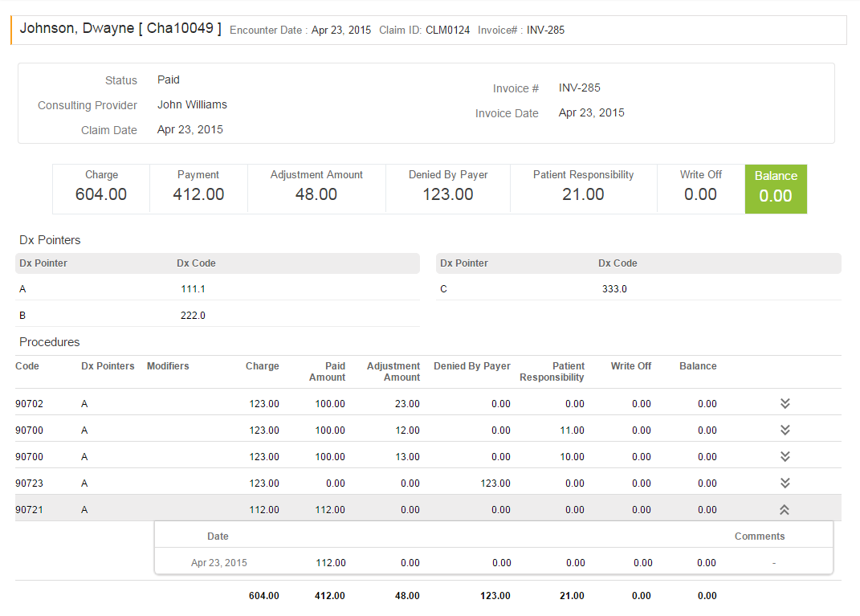The height and width of the screenshot is (616, 860).
Task: Expand details for procedure 90723
Action: coord(785,482)
